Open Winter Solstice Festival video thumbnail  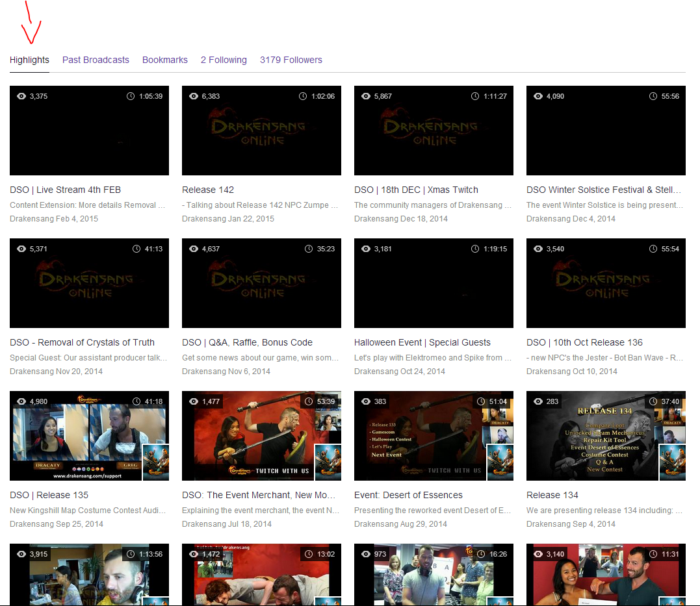point(606,131)
